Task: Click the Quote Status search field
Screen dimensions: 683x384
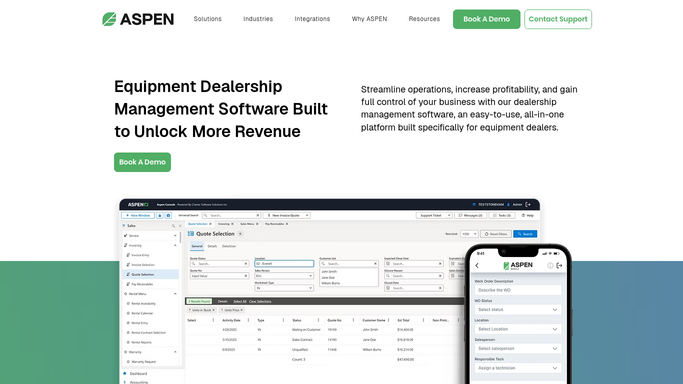Action: 220,264
